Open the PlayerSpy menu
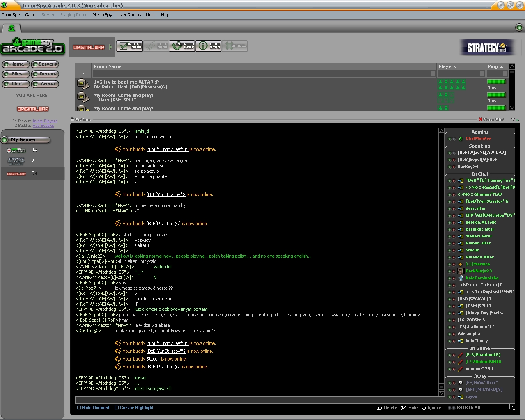 click(102, 15)
